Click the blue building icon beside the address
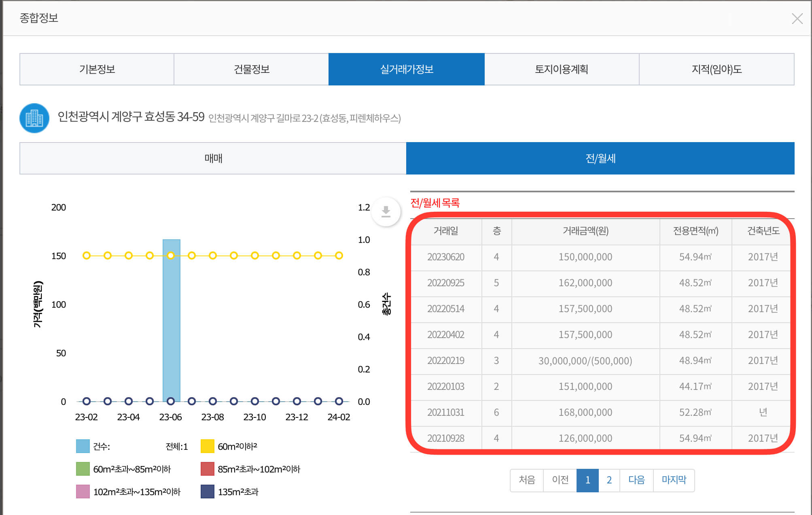 coord(34,119)
